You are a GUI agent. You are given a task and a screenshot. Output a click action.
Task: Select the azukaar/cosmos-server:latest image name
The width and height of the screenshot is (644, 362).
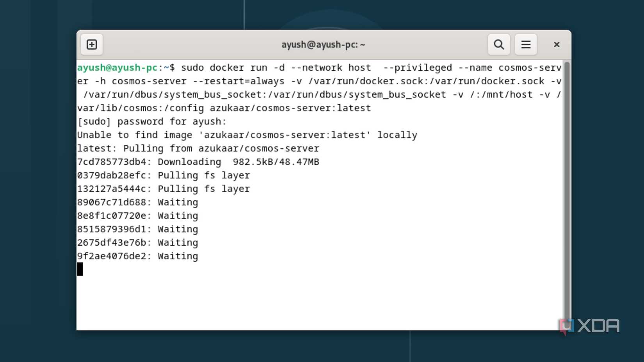click(x=291, y=108)
